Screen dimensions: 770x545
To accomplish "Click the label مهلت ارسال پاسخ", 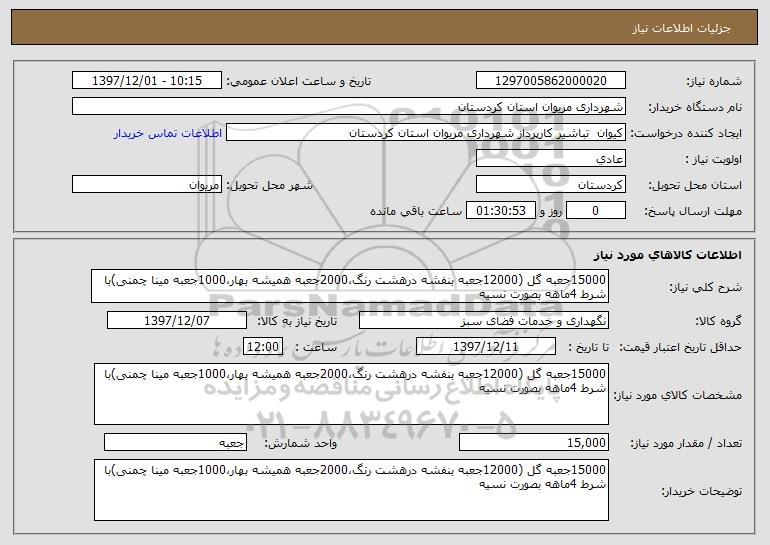I will click(693, 211).
